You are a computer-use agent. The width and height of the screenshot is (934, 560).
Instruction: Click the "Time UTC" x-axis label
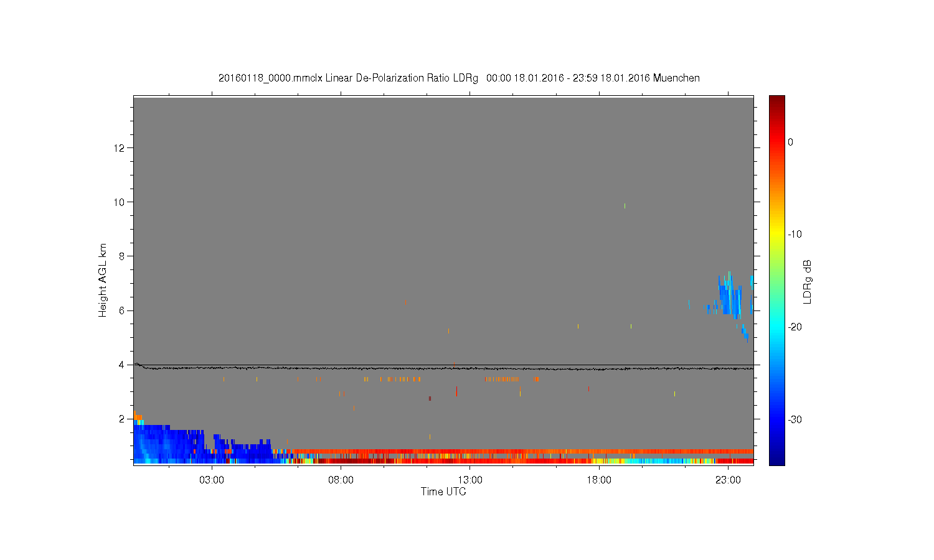click(x=443, y=492)
